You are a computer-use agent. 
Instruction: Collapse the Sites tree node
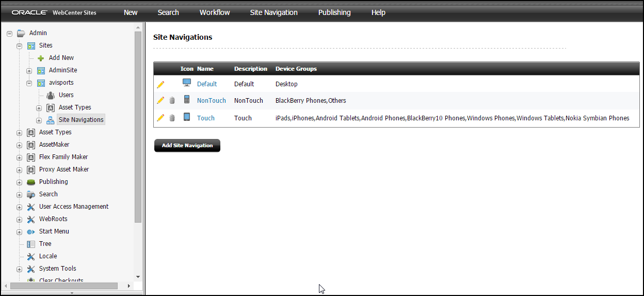[x=19, y=46]
